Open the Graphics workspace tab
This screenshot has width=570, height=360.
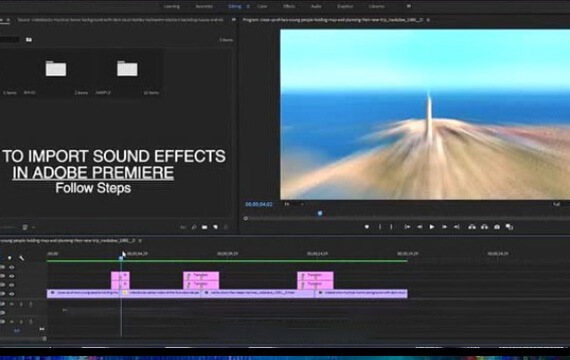click(x=345, y=6)
